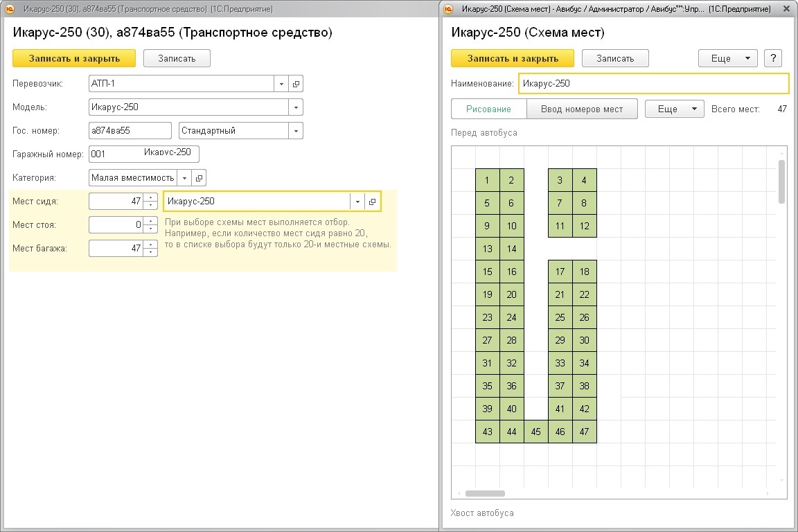
Task: Increase the Мест сидя value by one
Action: pos(150,198)
